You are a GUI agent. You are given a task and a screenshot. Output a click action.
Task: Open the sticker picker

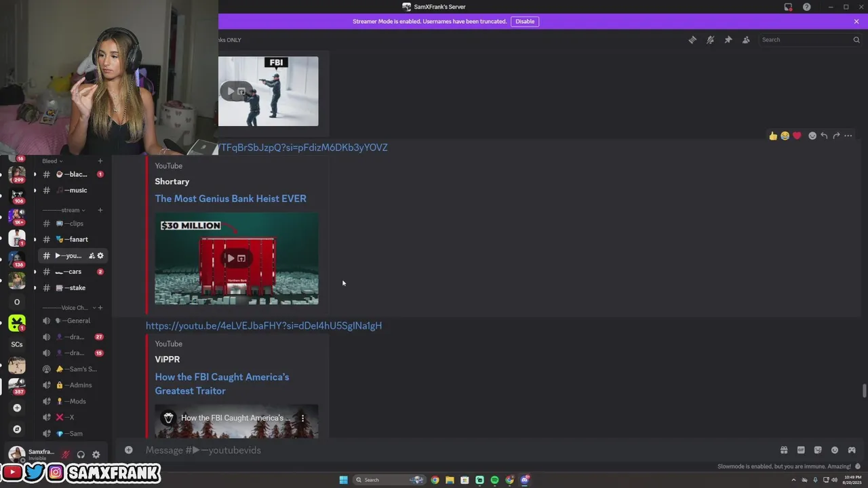click(x=818, y=450)
